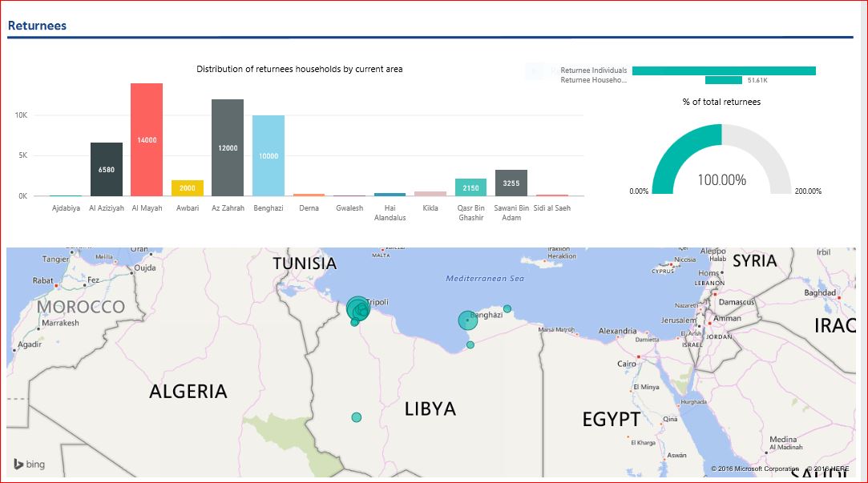Click the 'Cairo' city label
The width and height of the screenshot is (868, 483).
627,364
